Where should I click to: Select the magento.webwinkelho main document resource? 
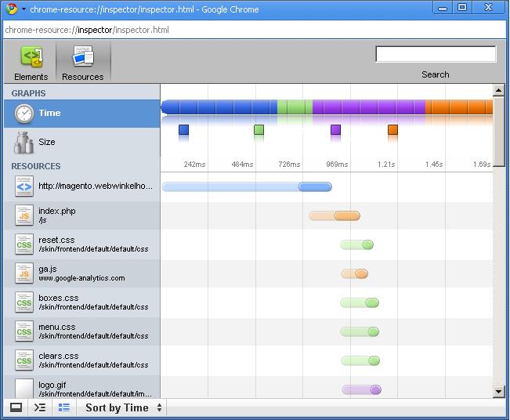pyautogui.click(x=82, y=186)
